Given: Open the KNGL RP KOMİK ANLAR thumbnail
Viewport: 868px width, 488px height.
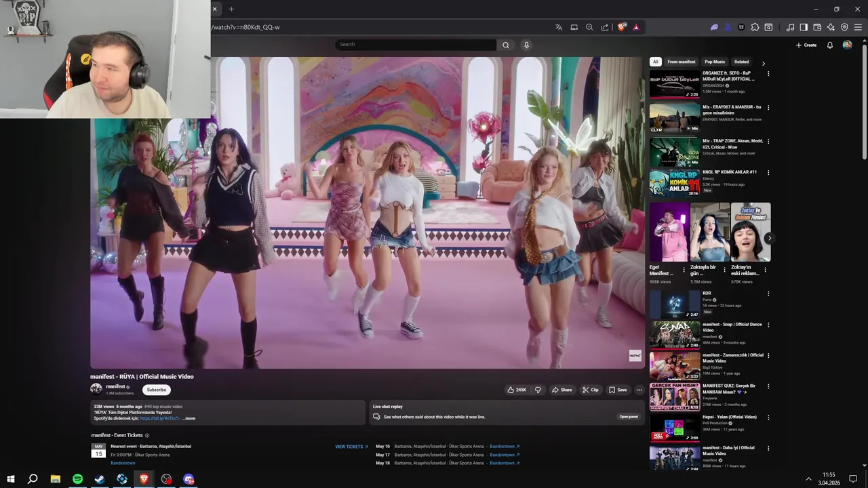Looking at the screenshot, I should pos(675,183).
